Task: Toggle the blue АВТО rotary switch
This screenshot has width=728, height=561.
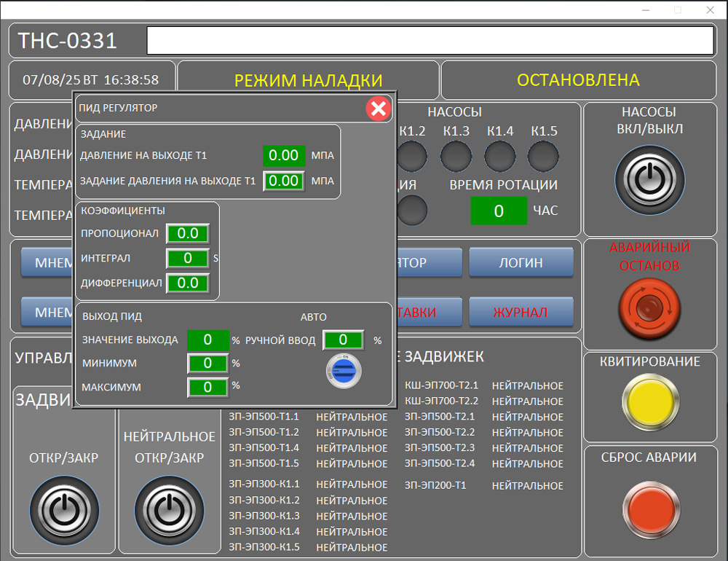Action: (x=344, y=370)
